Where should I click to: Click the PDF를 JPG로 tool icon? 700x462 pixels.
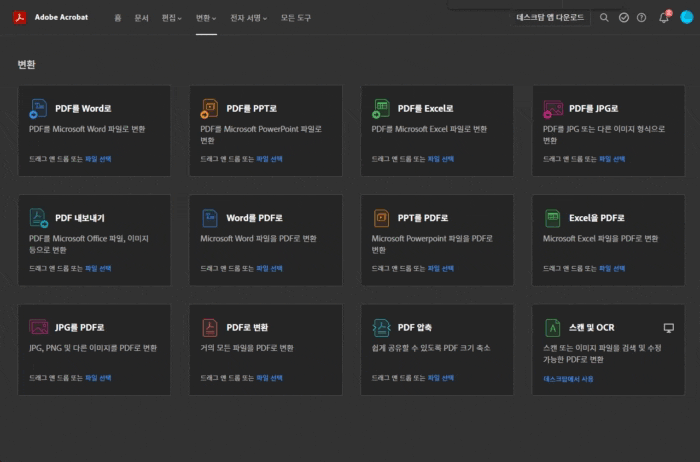552,107
